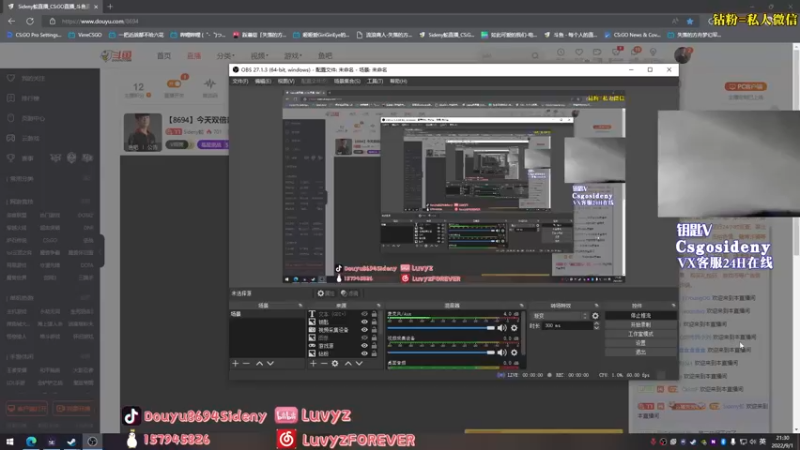Open the OBS 工具(T) menu
The width and height of the screenshot is (800, 450).
[x=375, y=81]
